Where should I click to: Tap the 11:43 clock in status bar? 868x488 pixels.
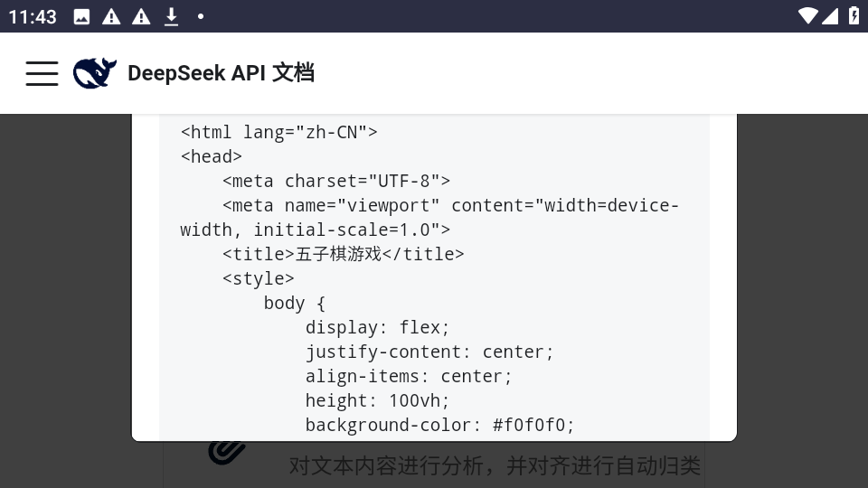[33, 16]
